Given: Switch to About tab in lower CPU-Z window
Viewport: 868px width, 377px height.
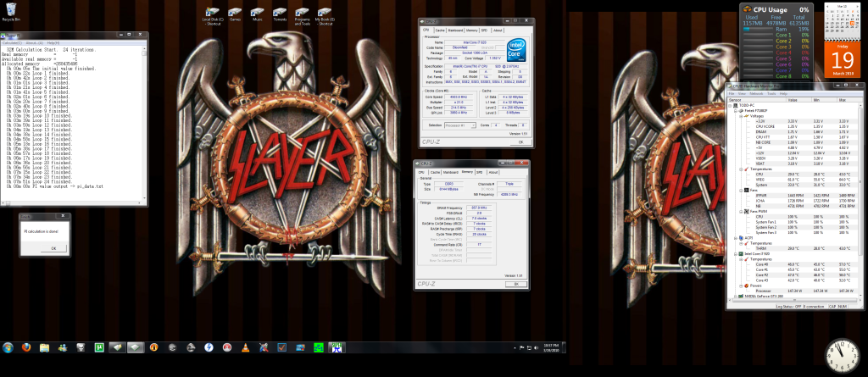Looking at the screenshot, I should point(492,172).
